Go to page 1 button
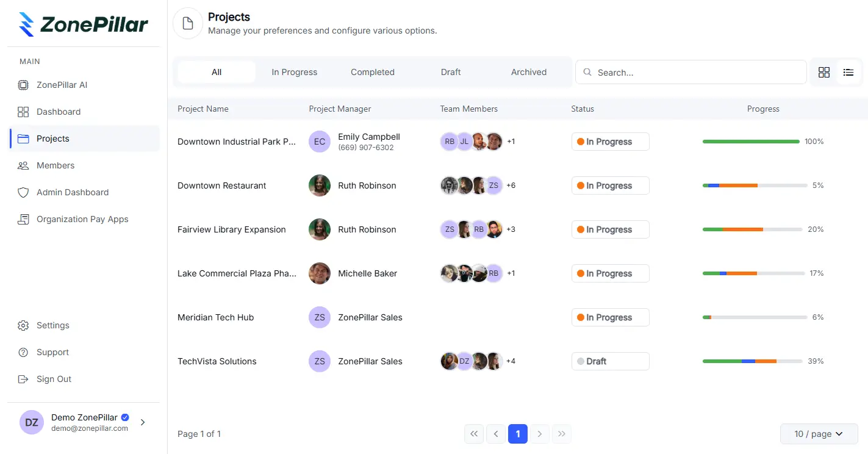The image size is (868, 454). [x=518, y=434]
